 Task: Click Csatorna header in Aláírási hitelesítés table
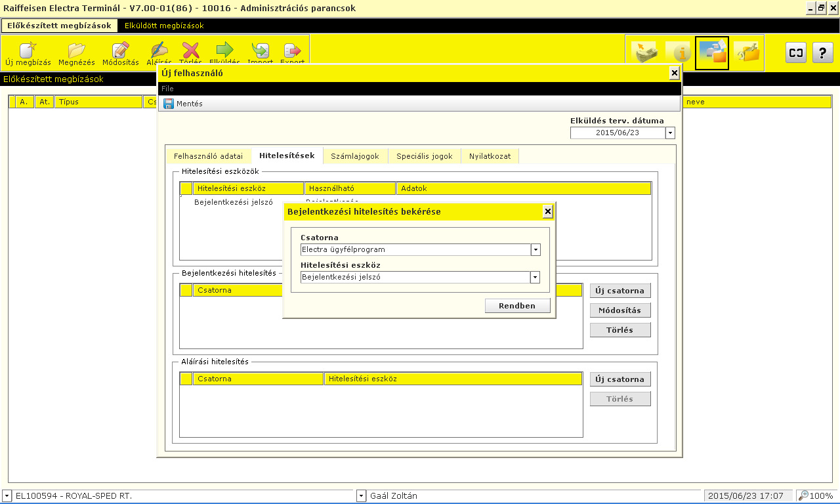click(258, 379)
